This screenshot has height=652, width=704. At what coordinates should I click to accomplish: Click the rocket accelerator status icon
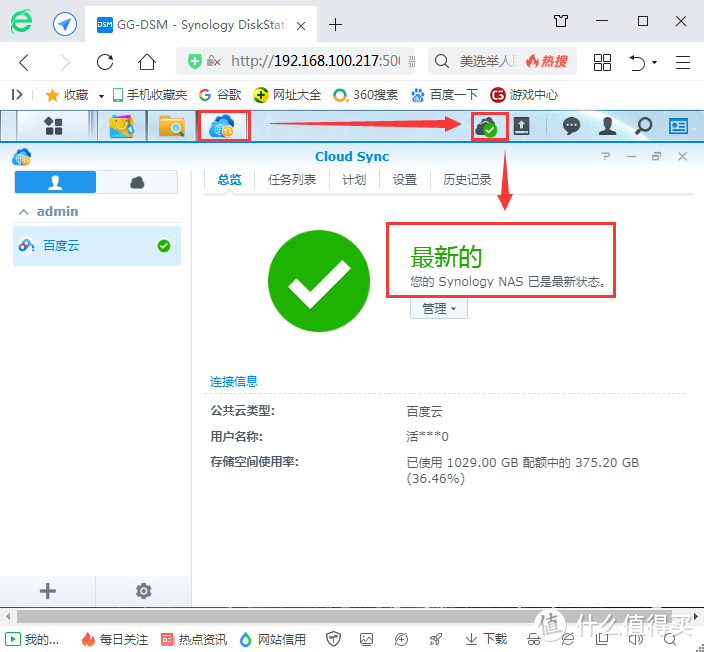pos(435,639)
